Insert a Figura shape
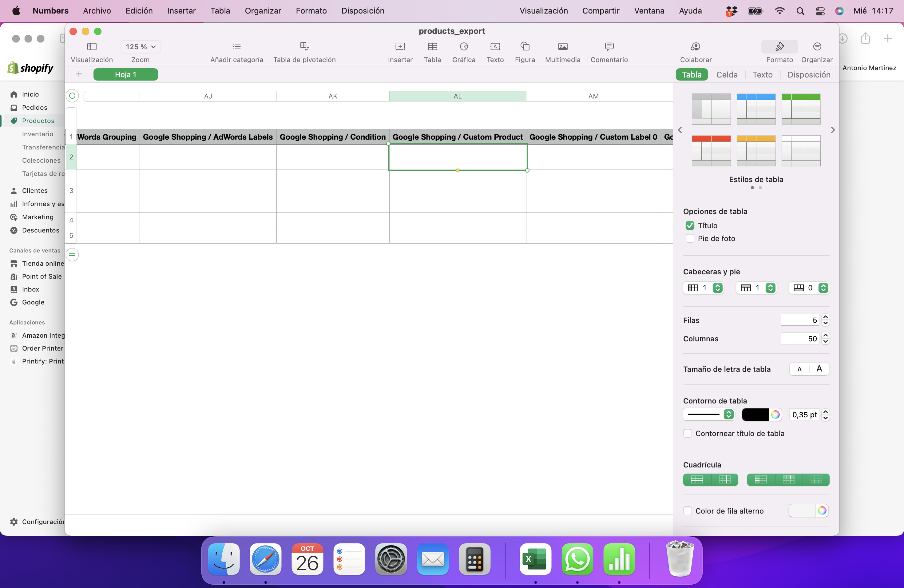This screenshot has height=588, width=904. (x=525, y=47)
